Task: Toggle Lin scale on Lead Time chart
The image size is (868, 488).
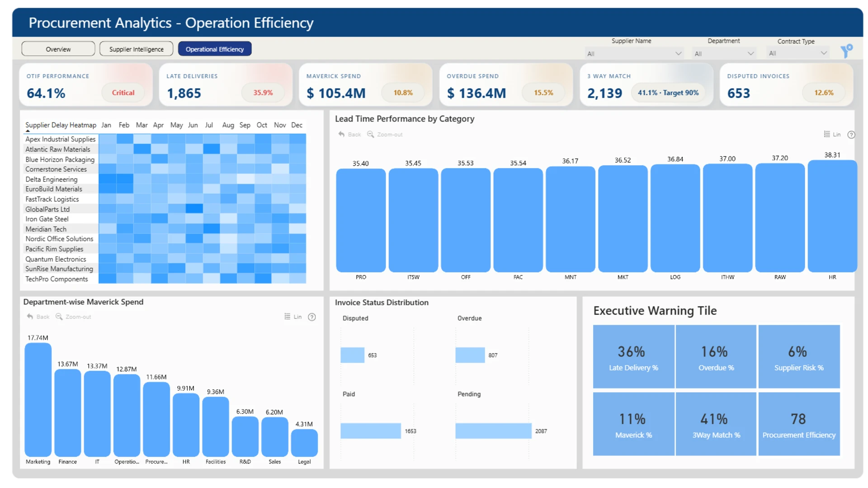Action: pyautogui.click(x=832, y=134)
